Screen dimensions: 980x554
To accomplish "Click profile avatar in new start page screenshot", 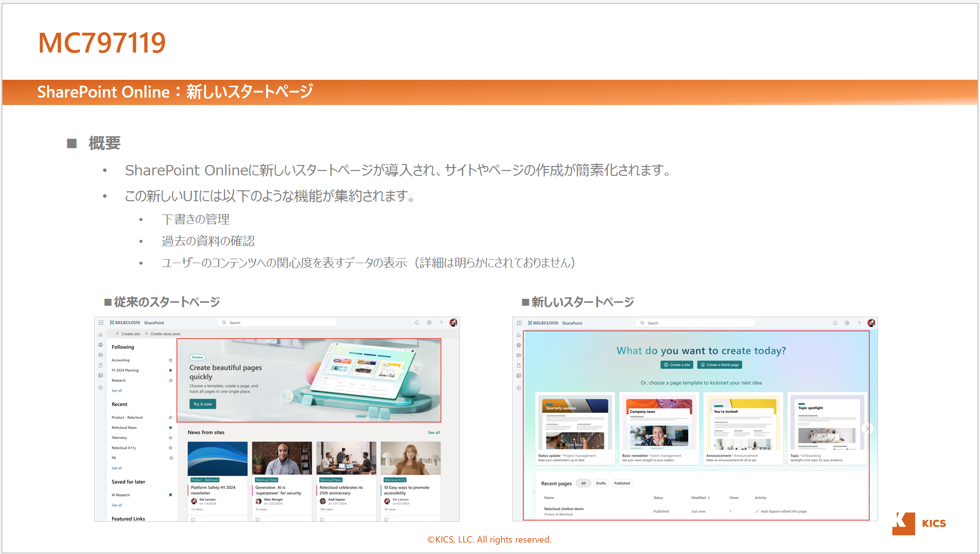I will (871, 323).
